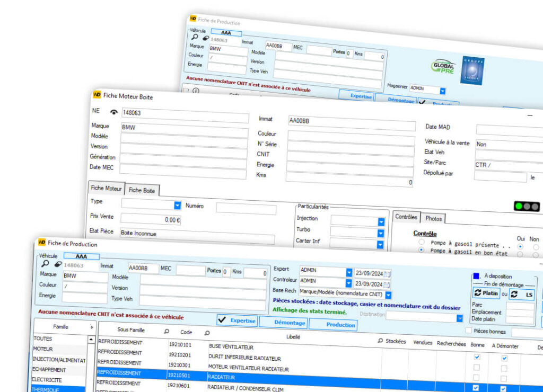Tick Bonne checkbox for BUSE VENTILATEUR row
543x392 pixels.
477,357
